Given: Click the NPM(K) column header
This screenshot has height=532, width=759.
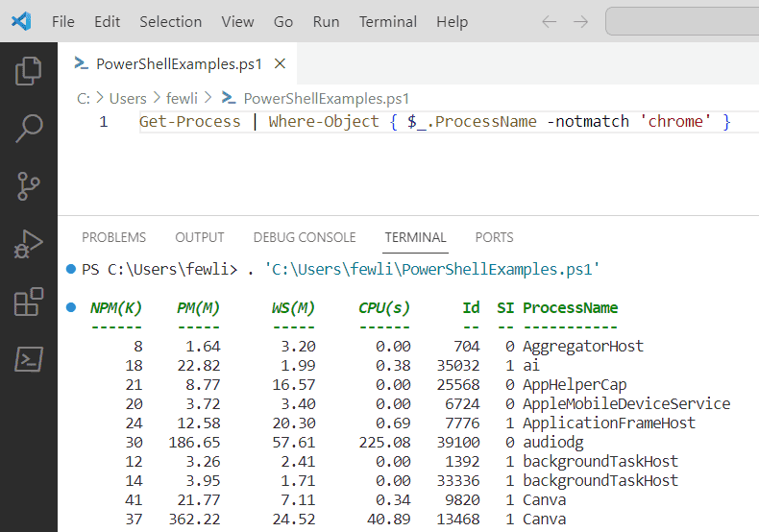Looking at the screenshot, I should [x=116, y=307].
